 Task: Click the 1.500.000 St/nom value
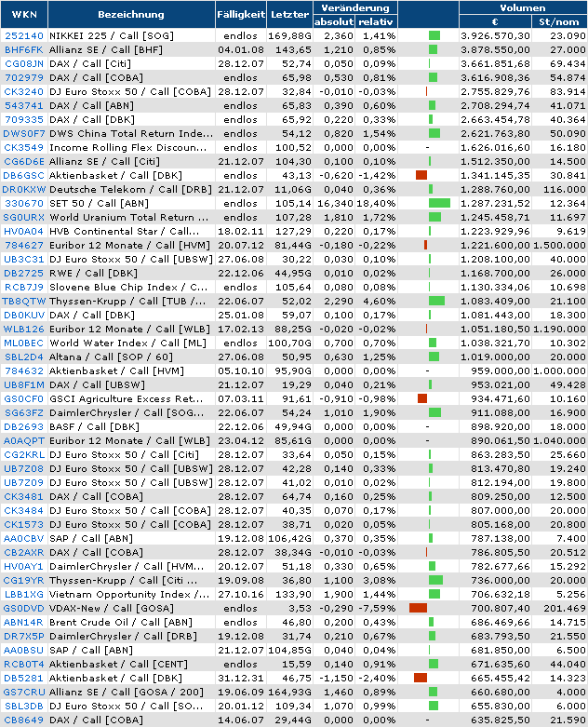559,245
